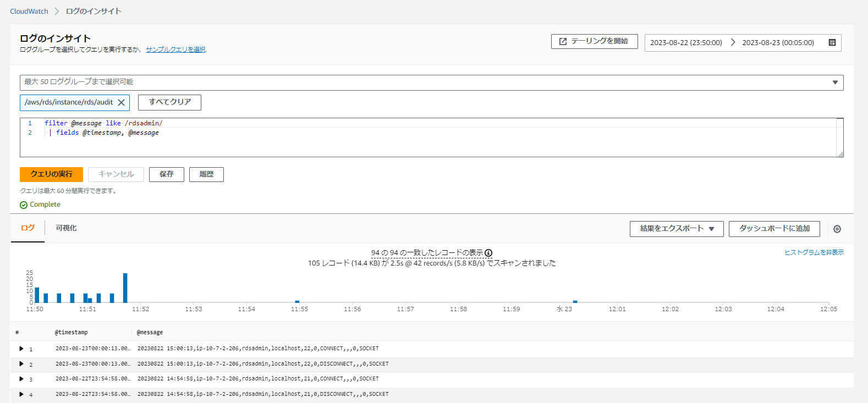Click the サンプルクエリを選択 link
This screenshot has width=868, height=403.
coord(175,49)
